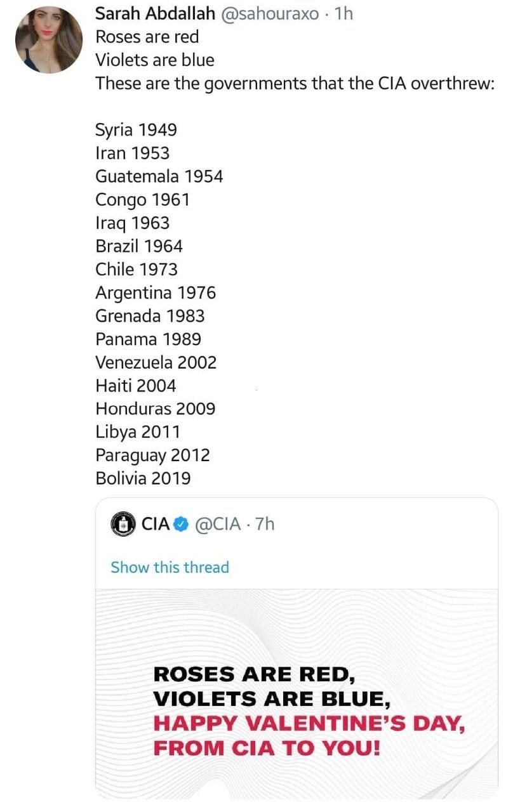Click the "Chile 1973" list entry
Viewport: 513px width, 812px height.
tap(137, 269)
